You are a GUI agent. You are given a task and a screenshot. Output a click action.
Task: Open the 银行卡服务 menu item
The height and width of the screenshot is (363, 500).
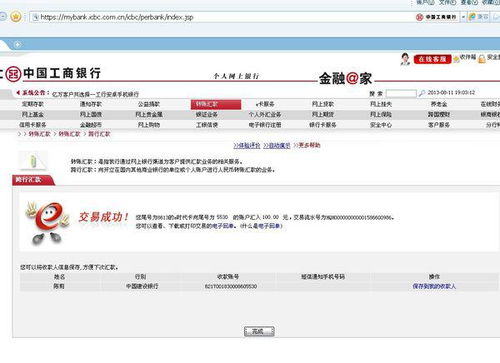tap(323, 125)
